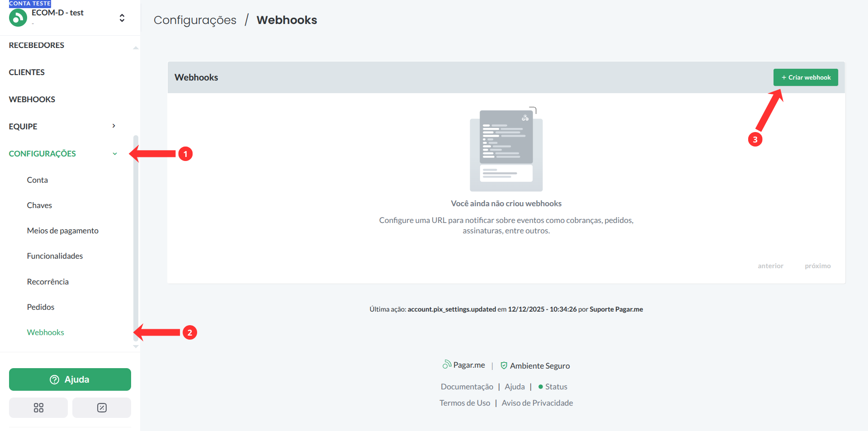Viewport: 868px width, 431px height.
Task: Open the grid apps icon button
Action: tap(38, 408)
